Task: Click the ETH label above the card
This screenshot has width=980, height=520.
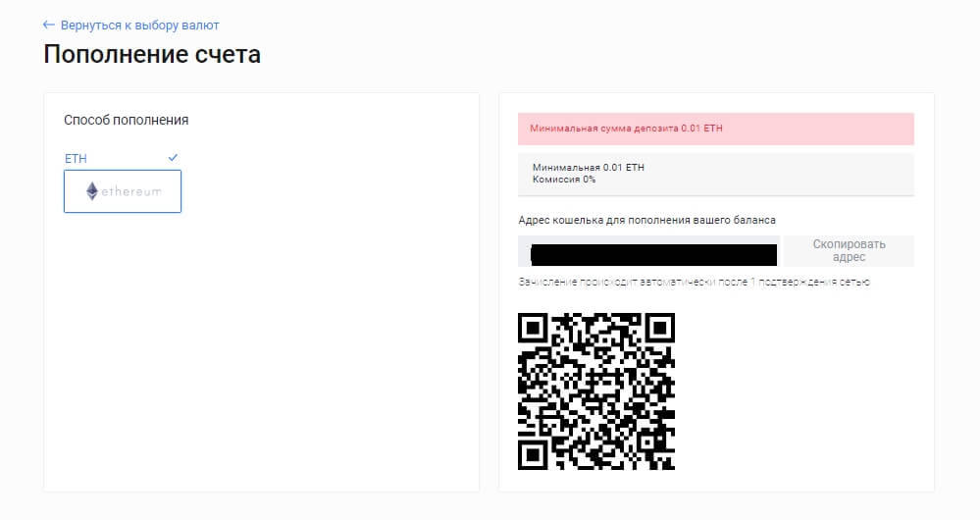Action: pyautogui.click(x=76, y=159)
